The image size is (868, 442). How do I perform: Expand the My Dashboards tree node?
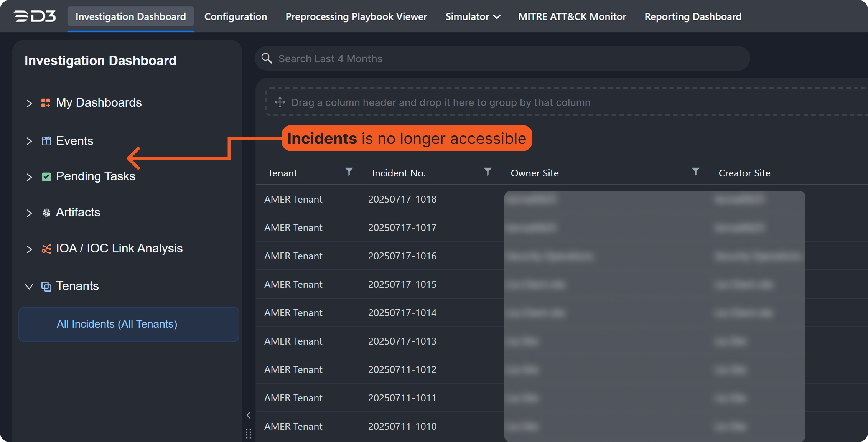(x=29, y=103)
